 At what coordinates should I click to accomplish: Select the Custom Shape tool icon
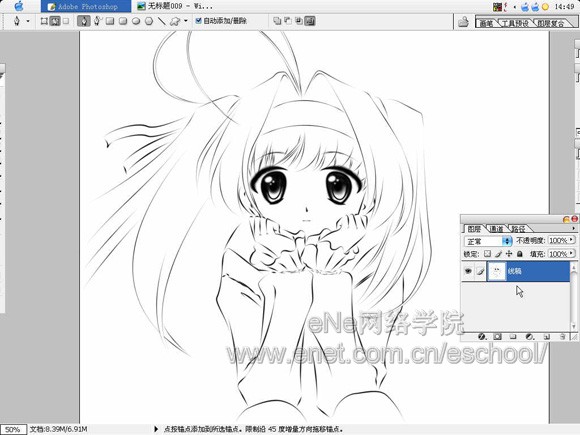click(x=174, y=21)
